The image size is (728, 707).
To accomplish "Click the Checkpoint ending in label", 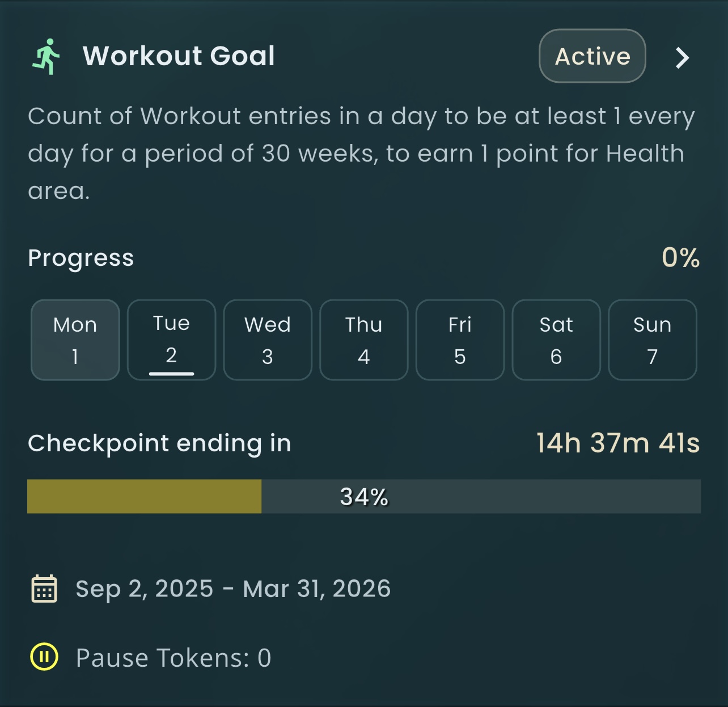I will 159,443.
